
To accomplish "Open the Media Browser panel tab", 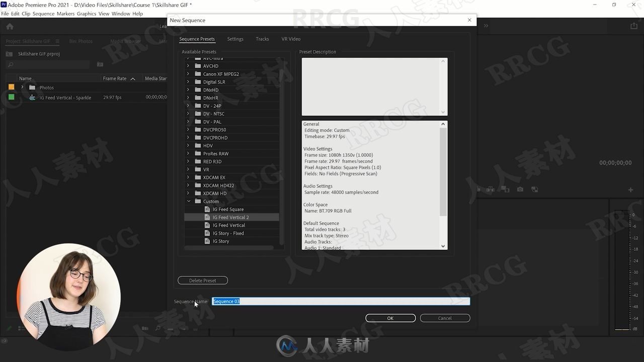I will (x=126, y=41).
